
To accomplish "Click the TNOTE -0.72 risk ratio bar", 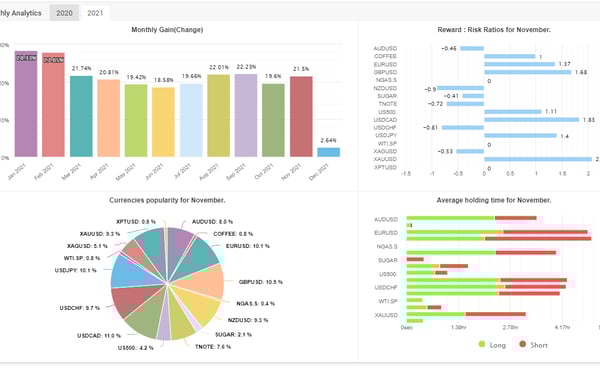I will tap(465, 104).
